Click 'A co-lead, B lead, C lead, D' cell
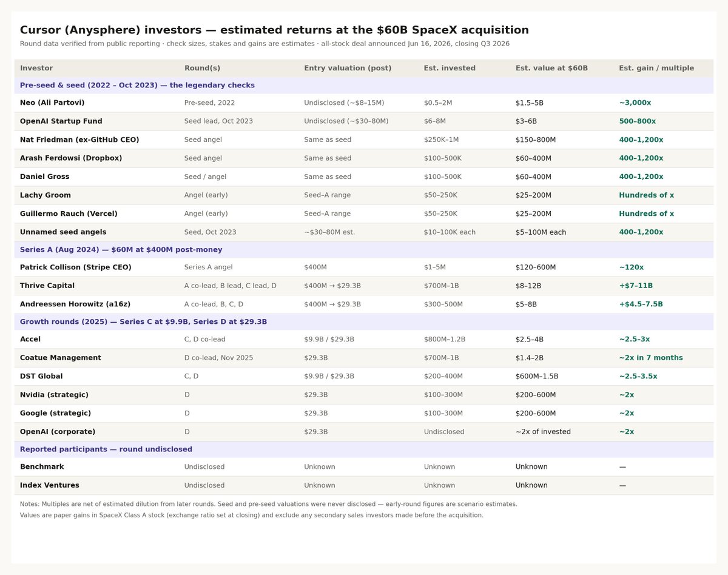 [x=230, y=286]
